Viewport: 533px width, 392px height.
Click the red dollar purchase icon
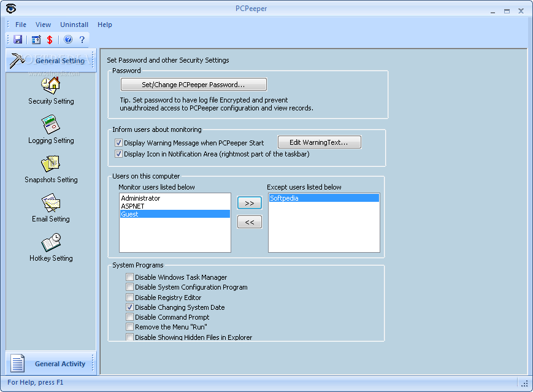click(50, 40)
